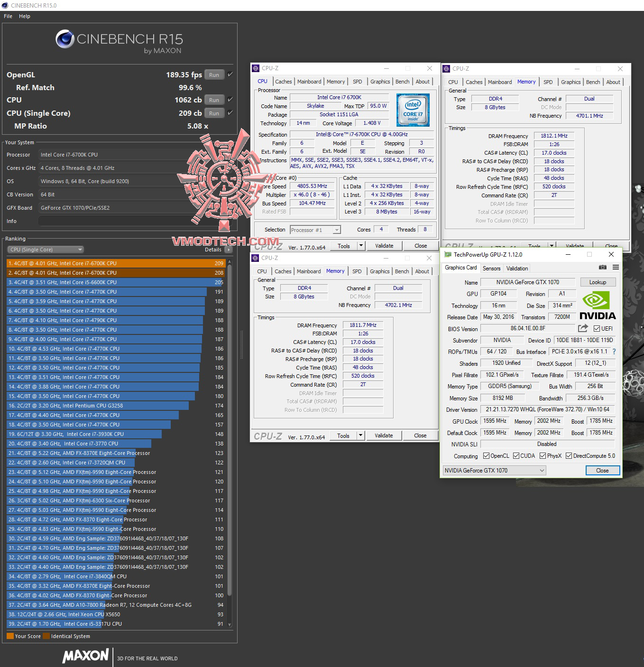Open the GPU-Z hamburger menu

tap(616, 268)
